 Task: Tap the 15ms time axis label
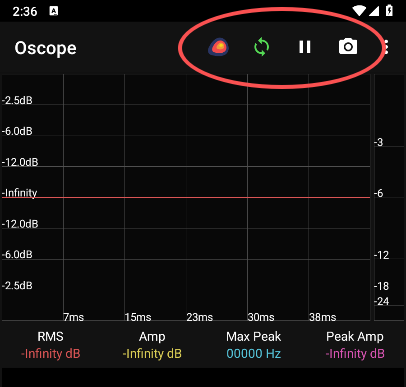[138, 317]
